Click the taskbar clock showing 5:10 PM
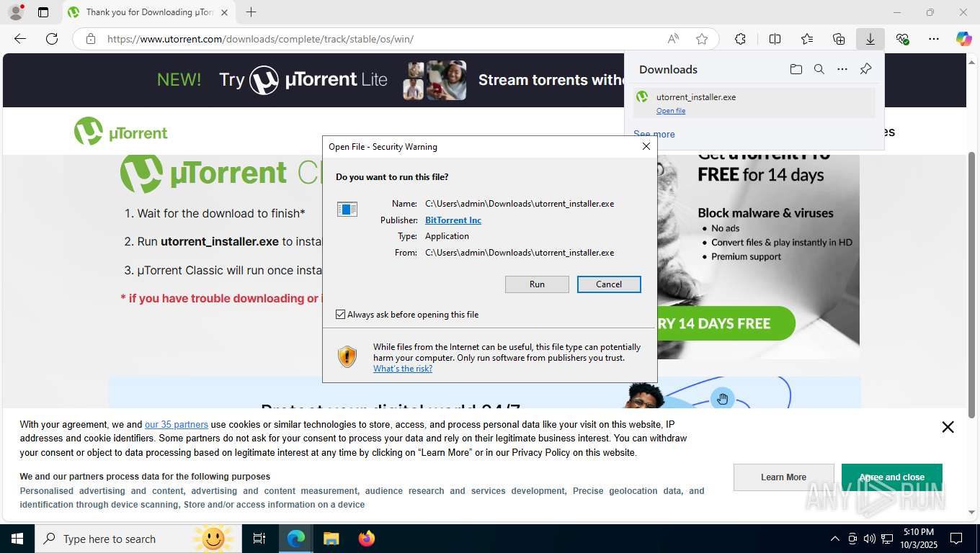This screenshot has height=553, width=980. [x=918, y=539]
